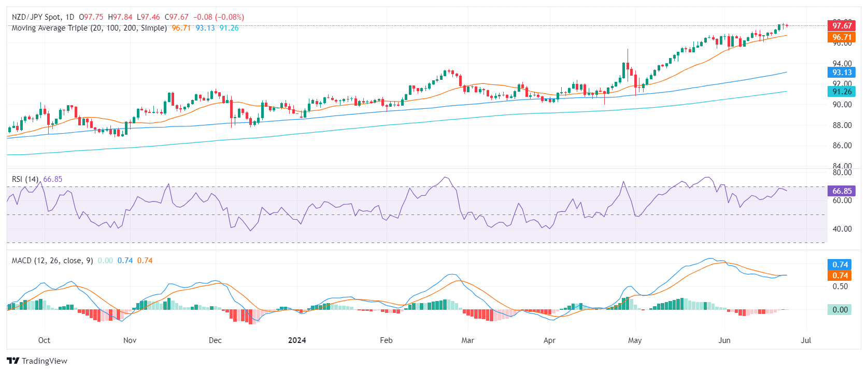
Task: Click the 88.00 level on the price axis
Action: click(x=842, y=125)
